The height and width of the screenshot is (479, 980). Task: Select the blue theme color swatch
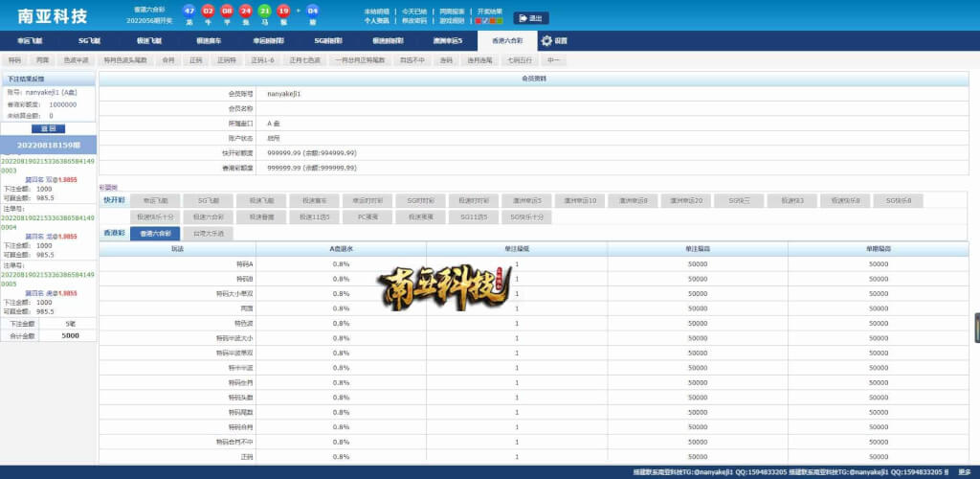coord(485,21)
